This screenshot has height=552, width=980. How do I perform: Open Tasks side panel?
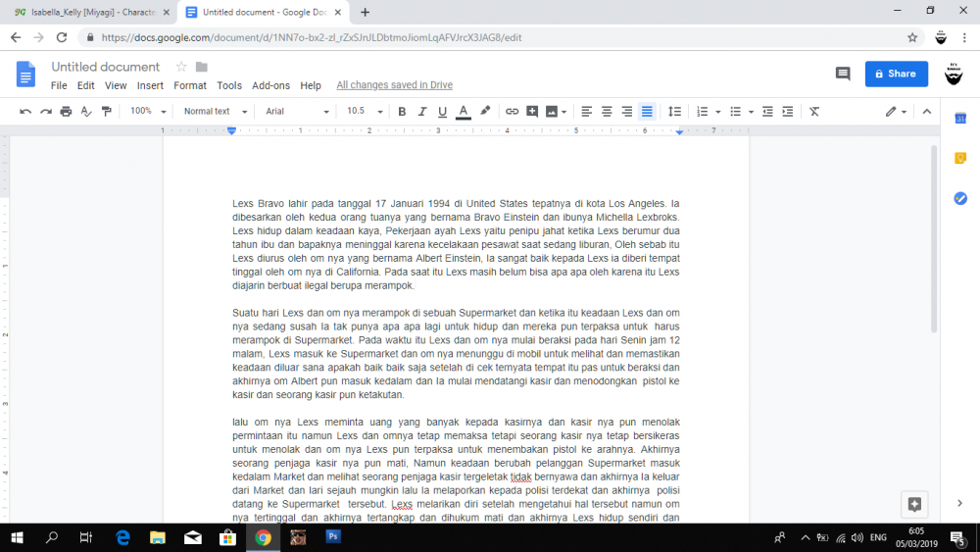(960, 198)
